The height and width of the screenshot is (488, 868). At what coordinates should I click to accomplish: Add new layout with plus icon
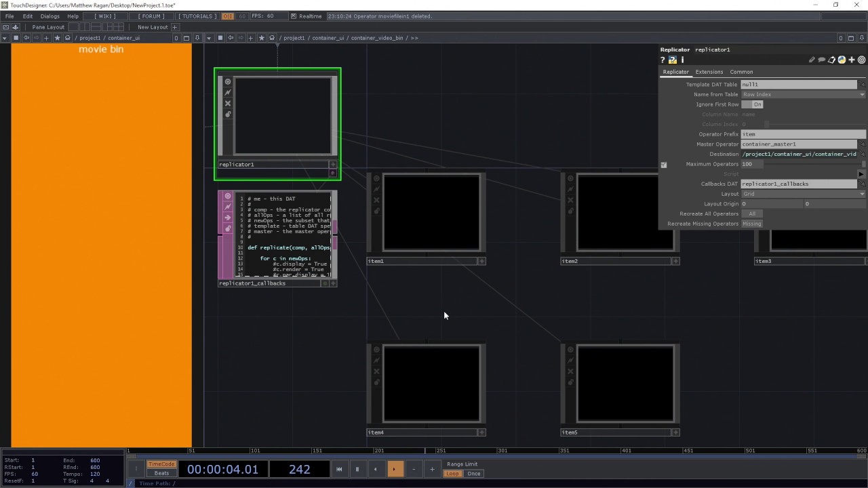174,27
